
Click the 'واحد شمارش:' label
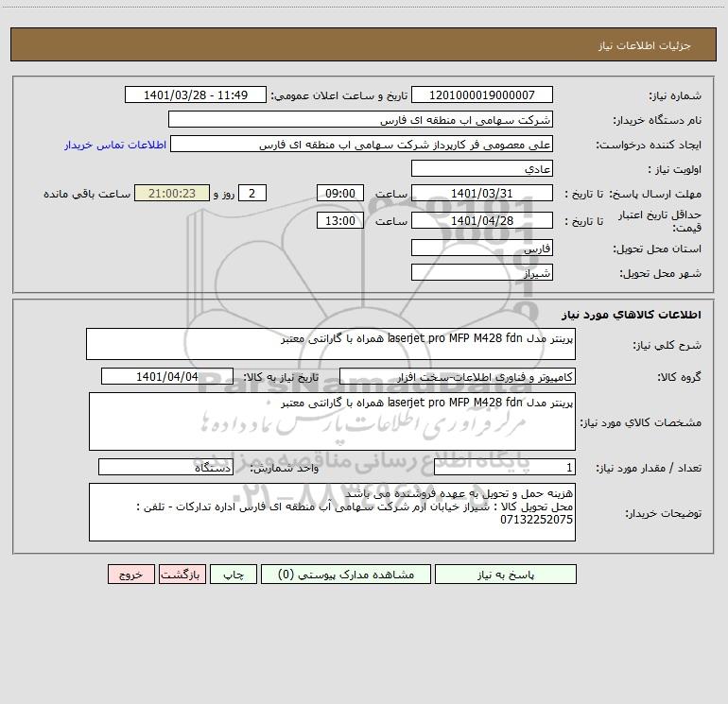pyautogui.click(x=285, y=469)
